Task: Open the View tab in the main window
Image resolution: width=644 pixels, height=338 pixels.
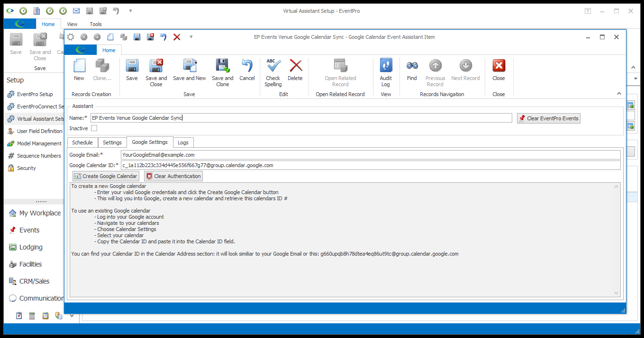Action: 72,24
